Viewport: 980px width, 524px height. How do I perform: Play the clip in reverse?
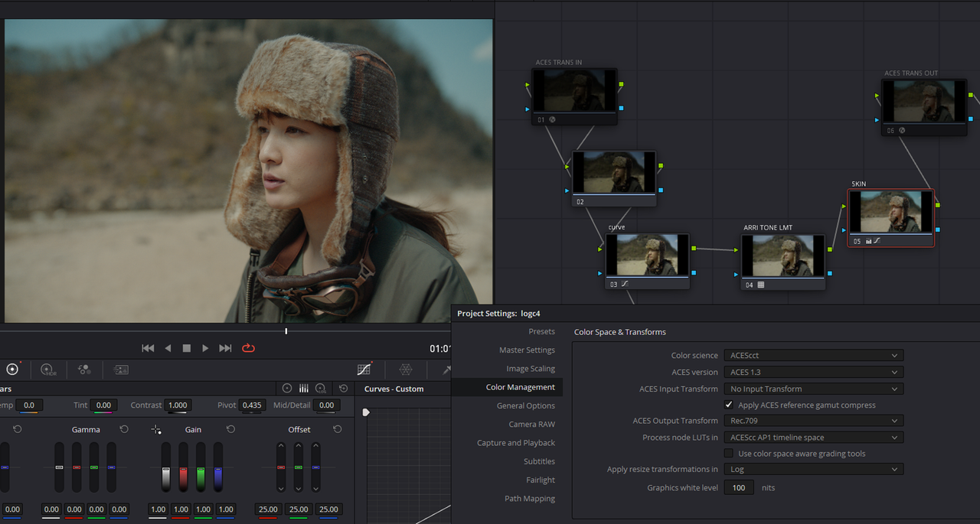(x=168, y=348)
